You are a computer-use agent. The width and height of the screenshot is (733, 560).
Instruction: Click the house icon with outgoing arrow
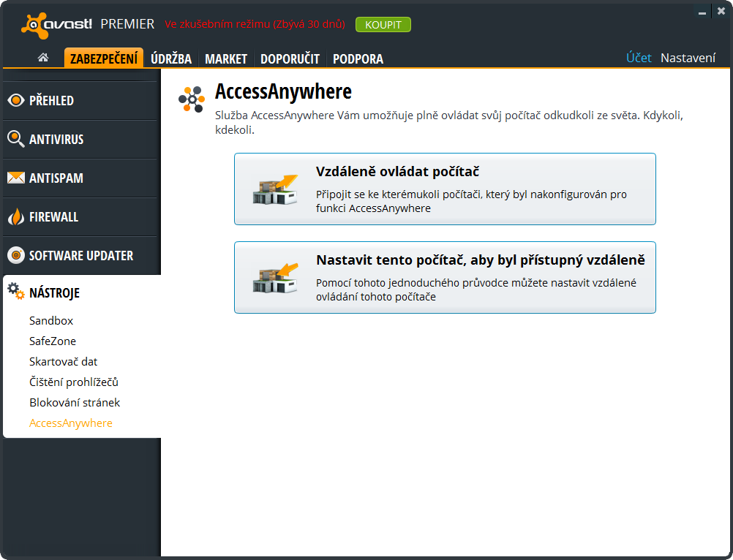(275, 189)
